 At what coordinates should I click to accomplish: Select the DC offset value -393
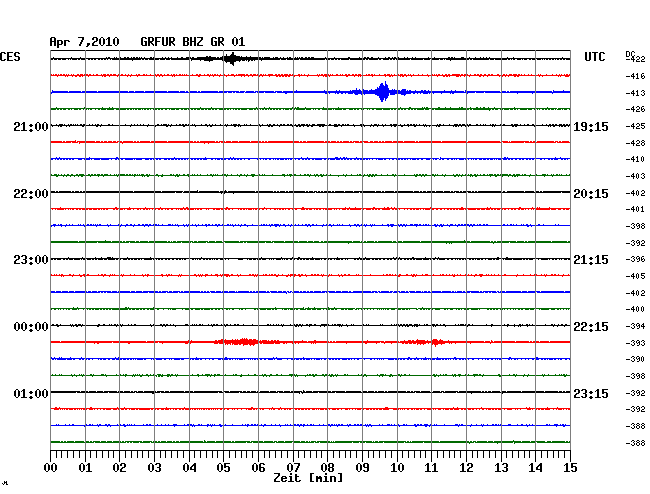point(635,343)
